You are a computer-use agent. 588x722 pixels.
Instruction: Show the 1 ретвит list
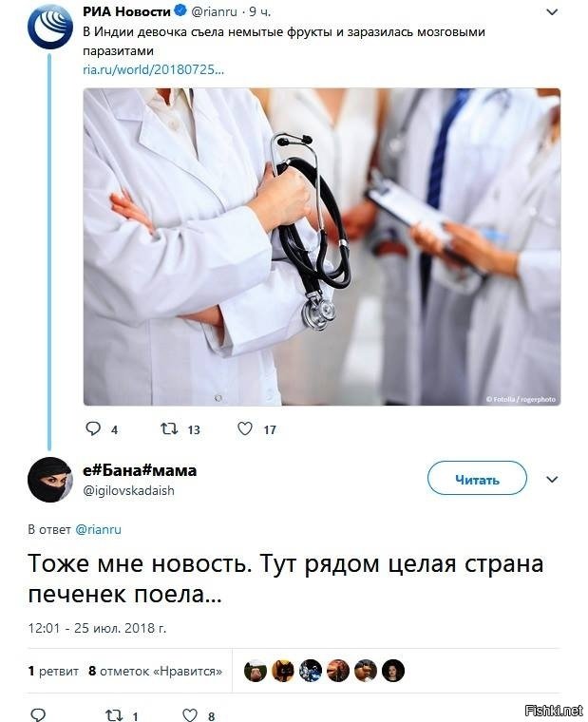pos(53,671)
